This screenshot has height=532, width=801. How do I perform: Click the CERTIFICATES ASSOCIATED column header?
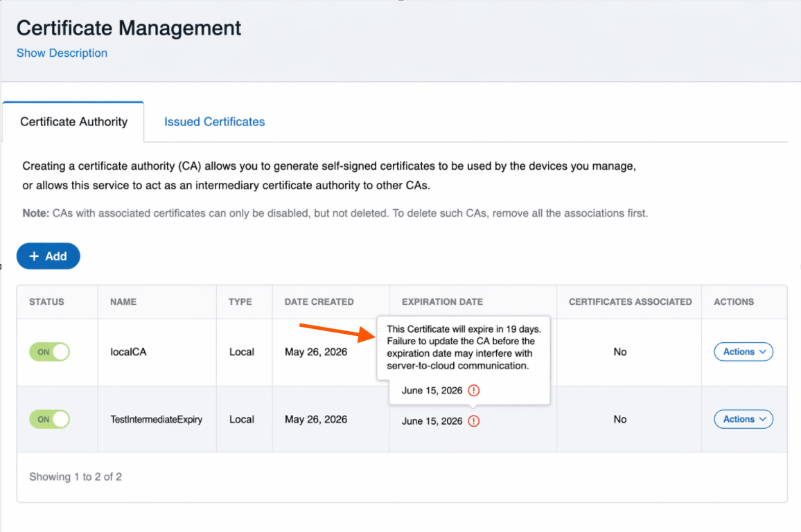pyautogui.click(x=631, y=302)
